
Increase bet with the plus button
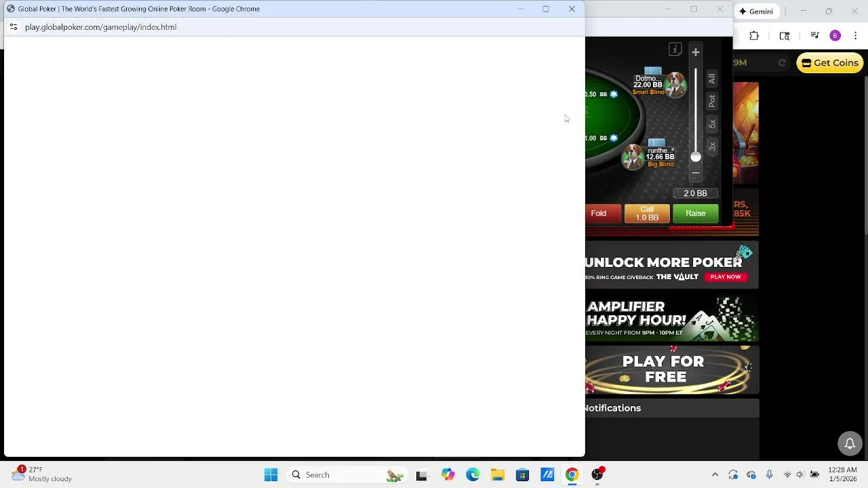pos(695,52)
